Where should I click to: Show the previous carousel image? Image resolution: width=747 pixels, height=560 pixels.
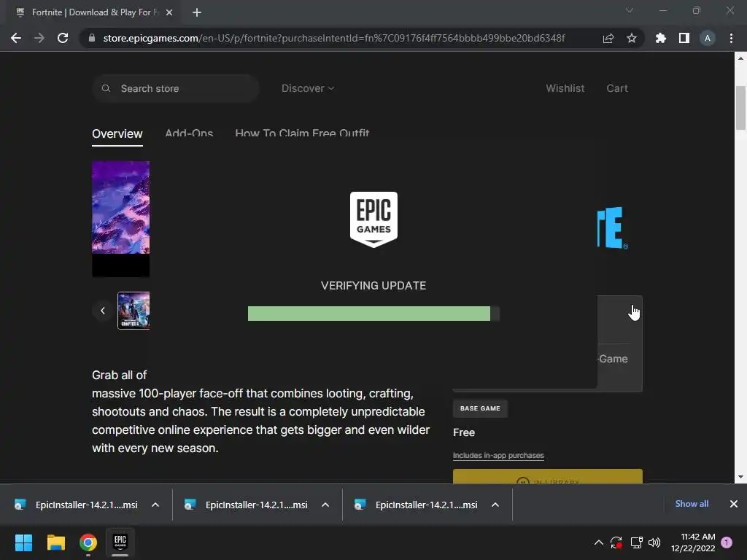pyautogui.click(x=102, y=311)
